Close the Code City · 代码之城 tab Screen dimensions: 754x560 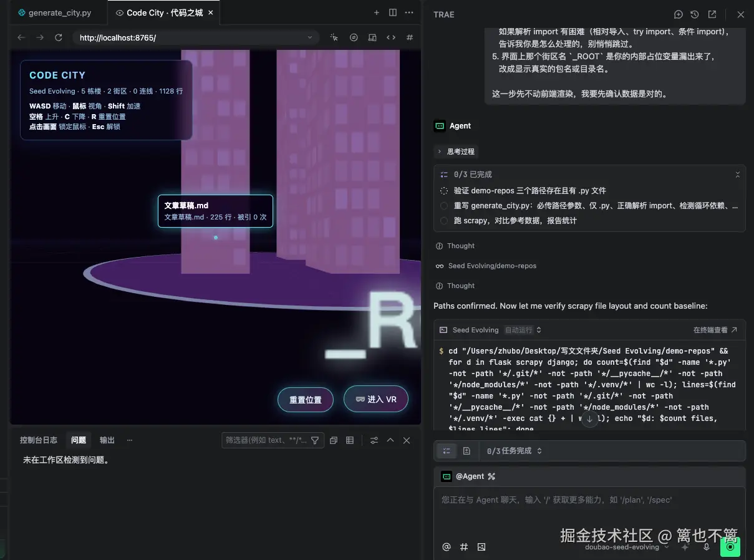[210, 12]
